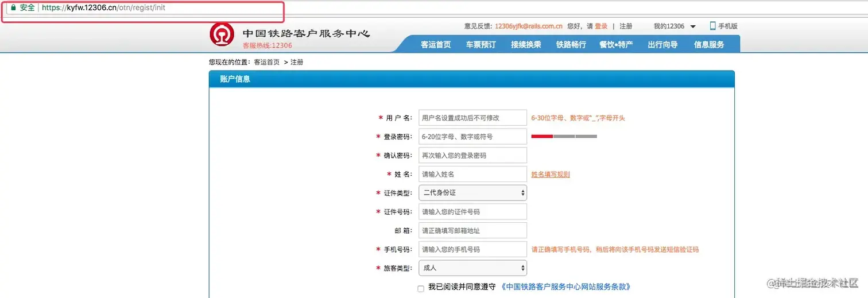868x298 pixels.
Task: Click the 6-30位字母 username hint text
Action: point(578,118)
